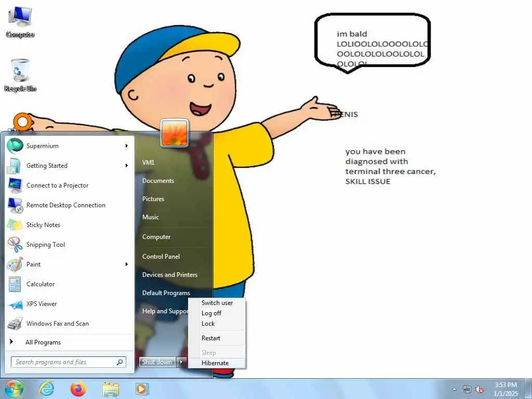
Task: Open the Sticky Notes icon
Action: pos(15,225)
